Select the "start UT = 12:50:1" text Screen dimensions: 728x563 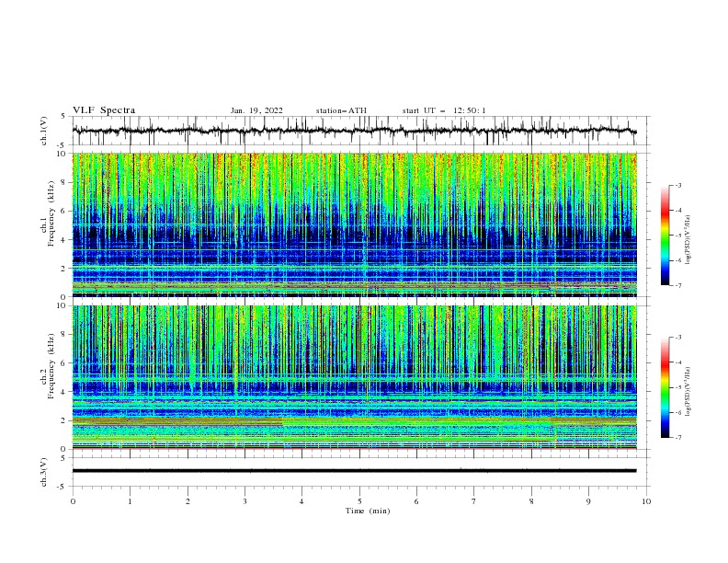(444, 110)
